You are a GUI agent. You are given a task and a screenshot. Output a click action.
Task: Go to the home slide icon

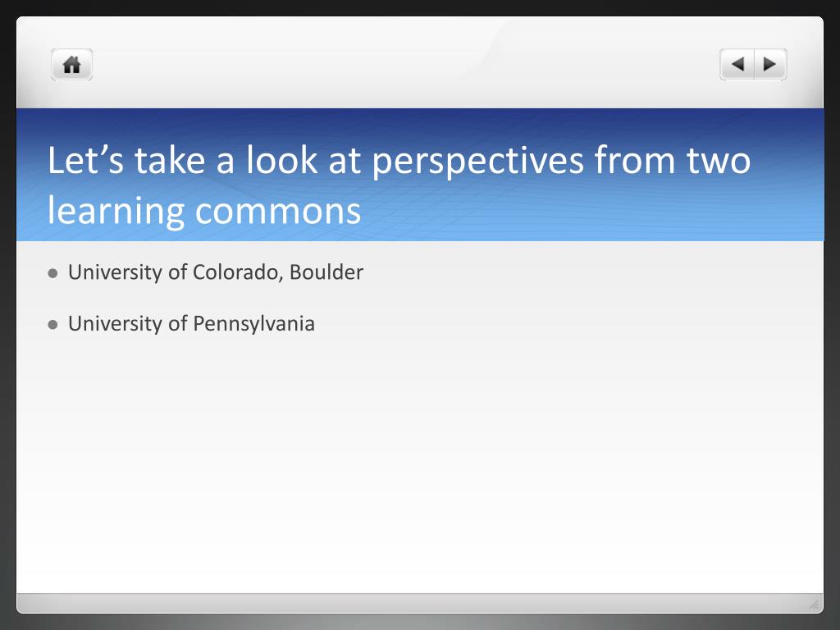(x=72, y=65)
